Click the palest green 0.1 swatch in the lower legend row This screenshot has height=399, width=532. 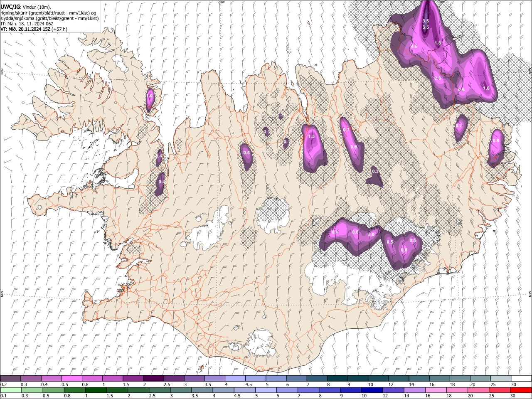point(11,390)
